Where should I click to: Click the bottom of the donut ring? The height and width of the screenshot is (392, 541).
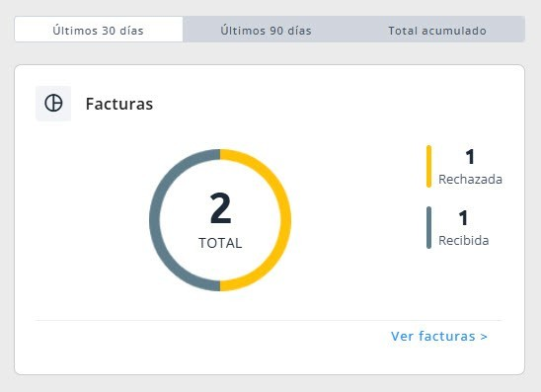tap(220, 285)
